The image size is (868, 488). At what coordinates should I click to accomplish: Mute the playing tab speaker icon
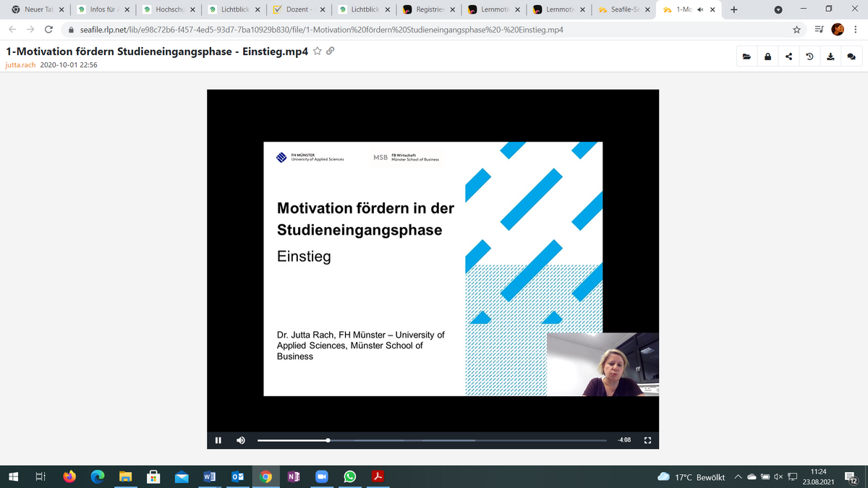700,10
